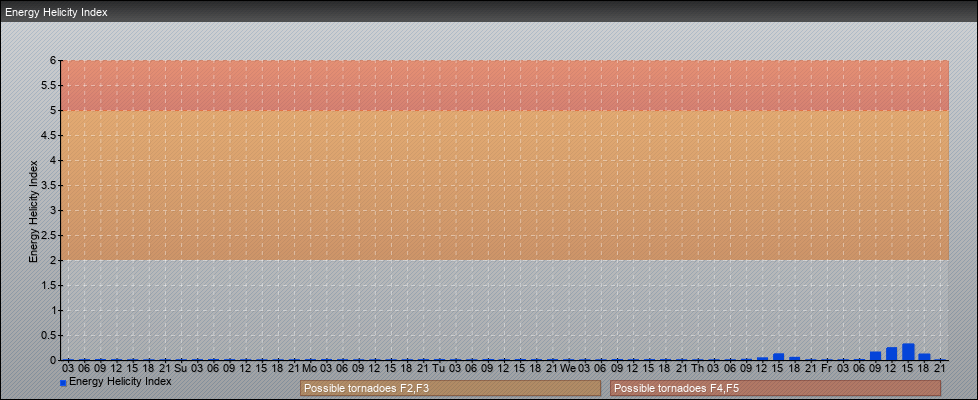Click the blue bar at Thursday 15
Image resolution: width=978 pixels, height=400 pixels.
(x=778, y=357)
